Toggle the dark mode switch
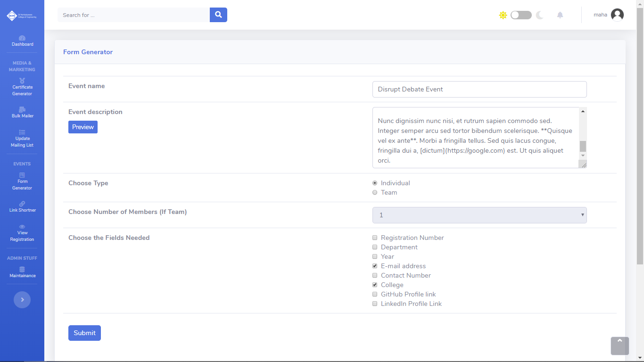This screenshot has width=644, height=362. click(x=521, y=15)
